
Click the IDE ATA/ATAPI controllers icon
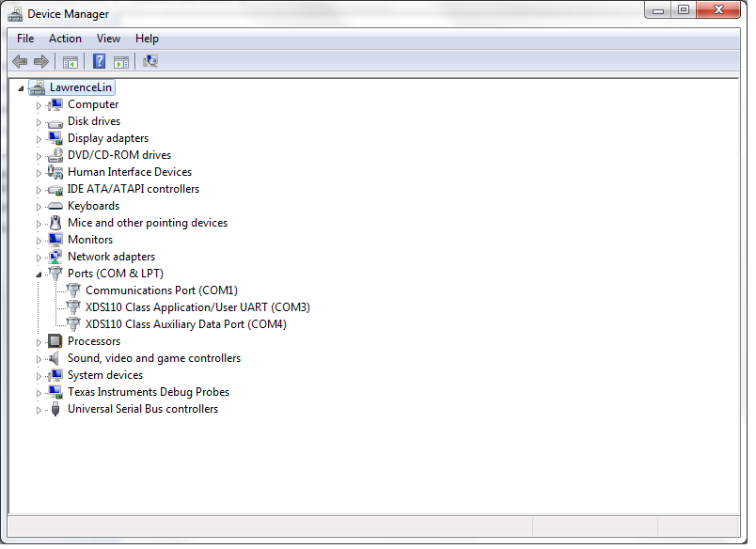(x=55, y=190)
